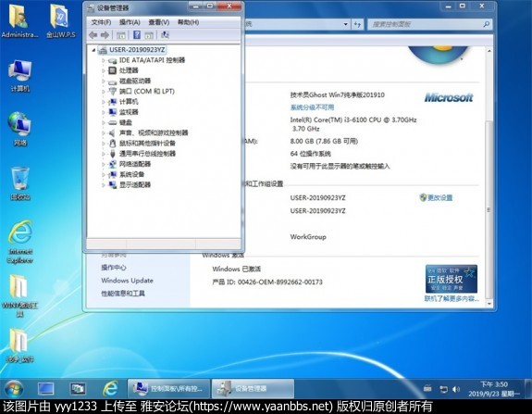Select the 通用串行总线控制器 row text
The image size is (532, 414).
147,154
